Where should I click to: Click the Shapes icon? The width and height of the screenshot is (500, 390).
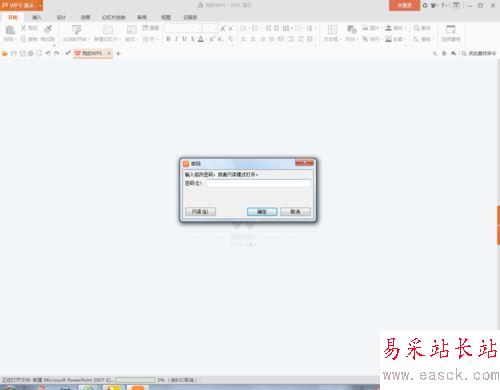click(351, 29)
